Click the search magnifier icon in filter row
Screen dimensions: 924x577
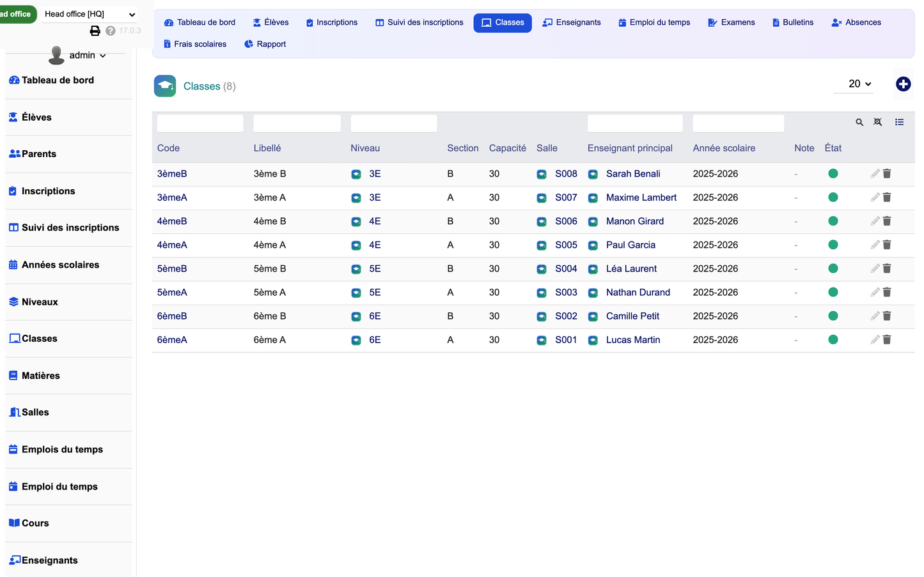coord(859,122)
